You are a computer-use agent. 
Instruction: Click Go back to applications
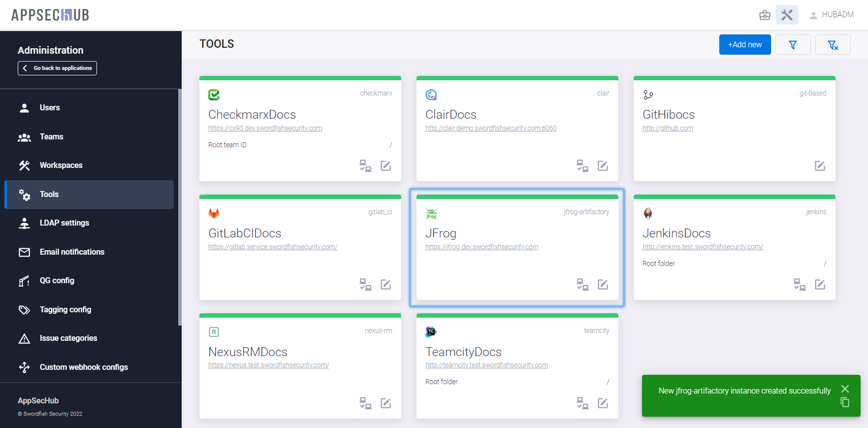(58, 68)
